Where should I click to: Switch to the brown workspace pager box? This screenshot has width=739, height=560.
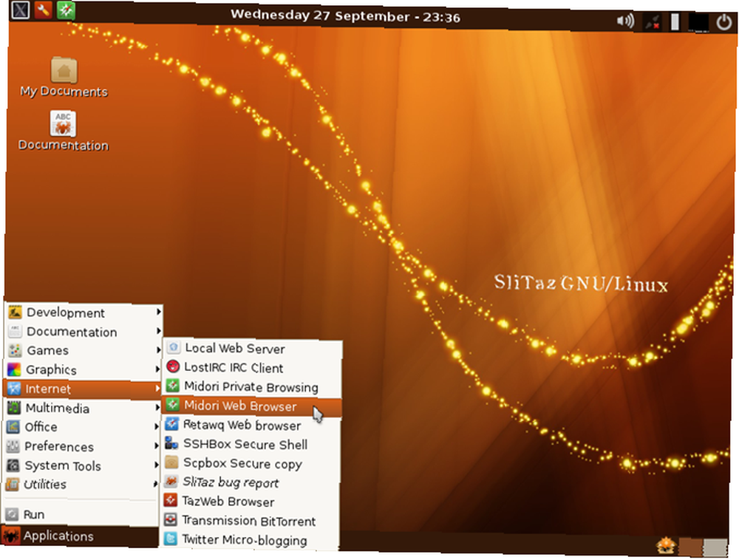click(x=690, y=547)
